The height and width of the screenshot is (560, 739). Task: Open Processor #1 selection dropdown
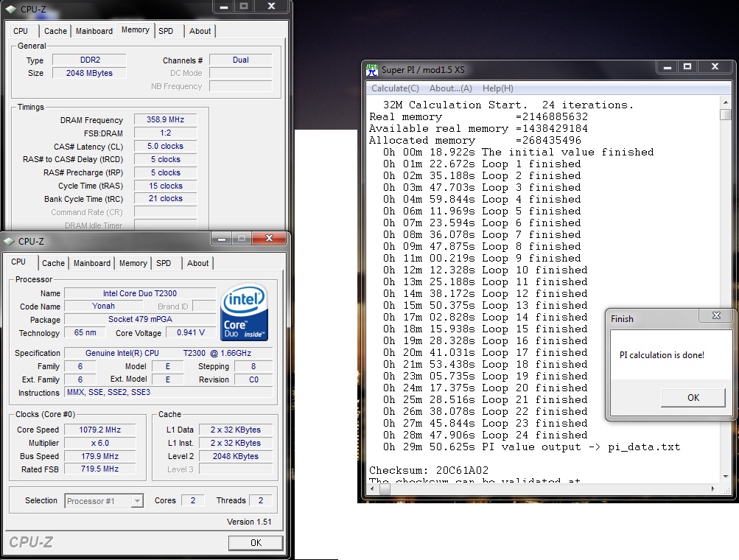click(137, 500)
